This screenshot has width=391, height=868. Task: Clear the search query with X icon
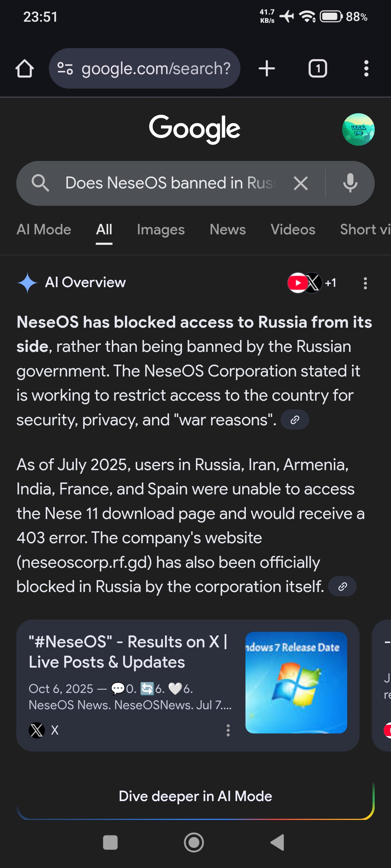[300, 183]
